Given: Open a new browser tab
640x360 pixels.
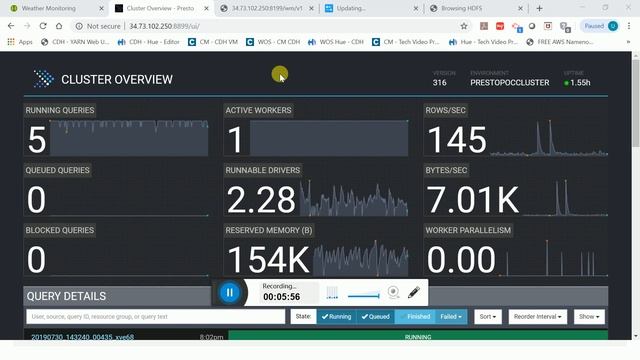Looking at the screenshot, I should (539, 8).
